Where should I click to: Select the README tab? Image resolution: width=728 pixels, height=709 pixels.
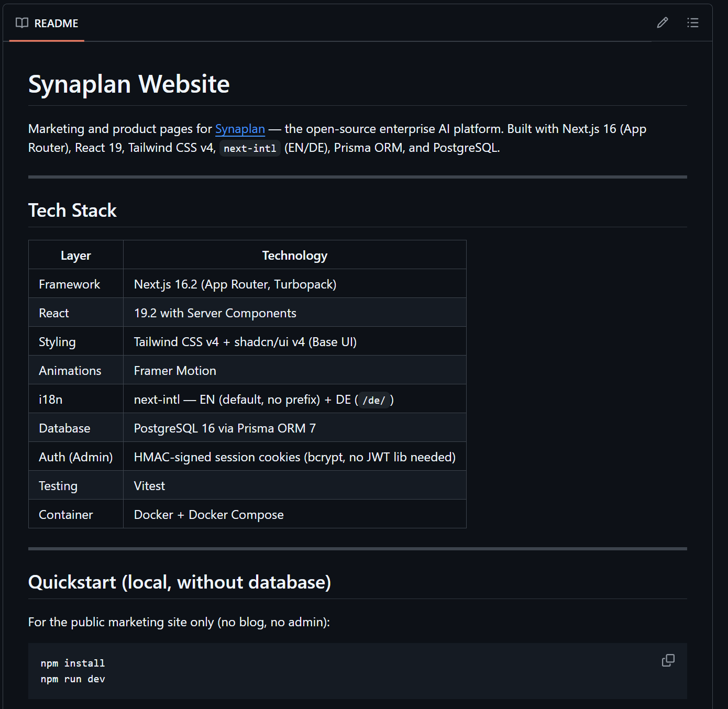(x=47, y=23)
